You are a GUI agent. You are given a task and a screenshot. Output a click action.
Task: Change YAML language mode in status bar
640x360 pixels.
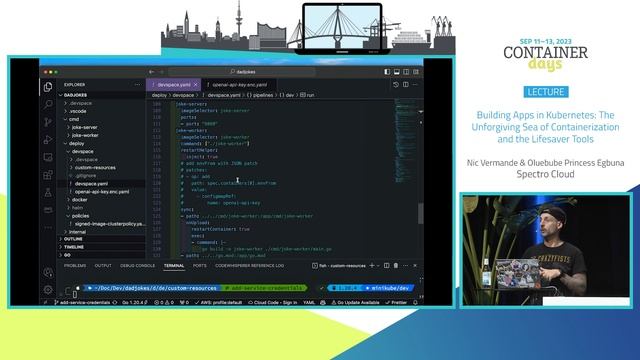[x=309, y=302]
